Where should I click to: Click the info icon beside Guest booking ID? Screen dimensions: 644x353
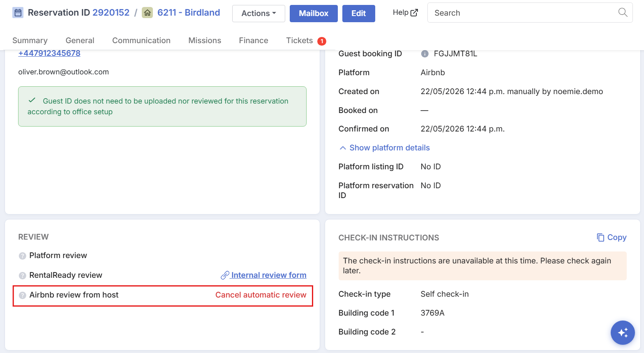point(425,54)
